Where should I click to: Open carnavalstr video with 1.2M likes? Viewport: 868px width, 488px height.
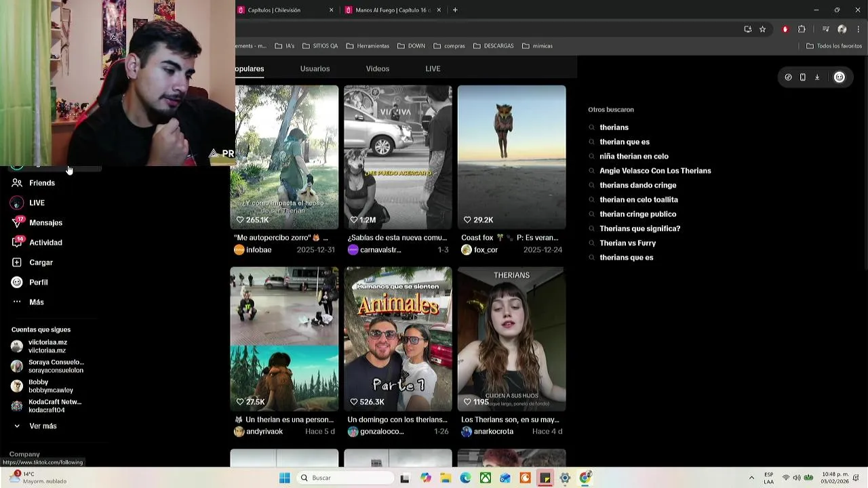click(x=398, y=157)
